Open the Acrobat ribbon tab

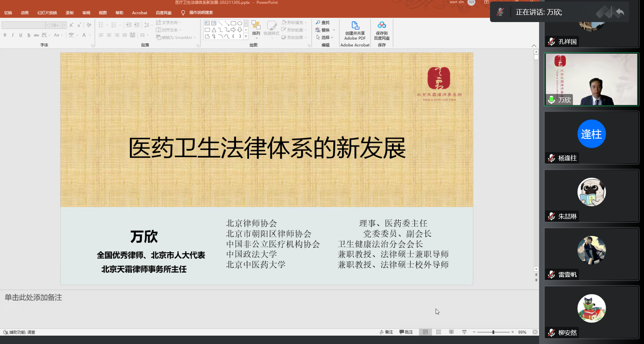140,13
